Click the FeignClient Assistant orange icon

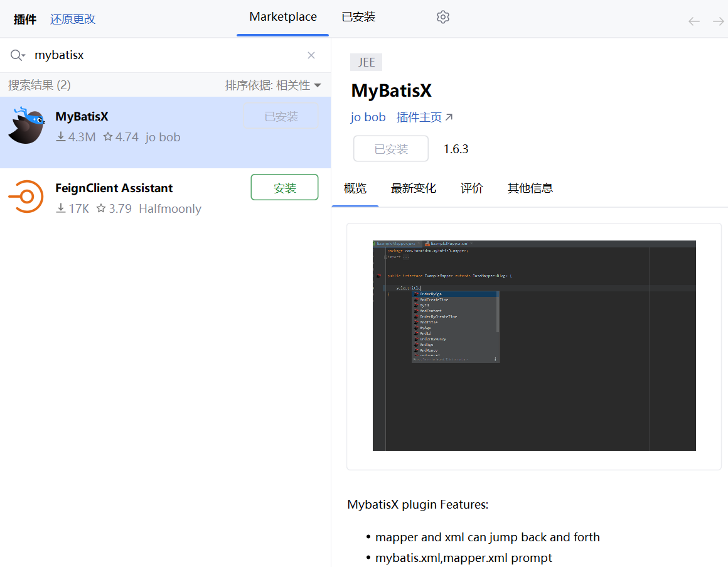pyautogui.click(x=26, y=197)
